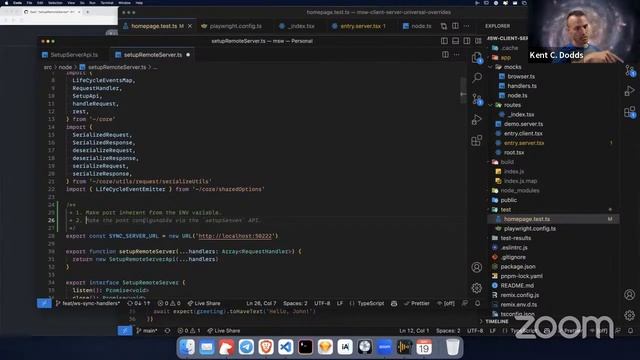Open Terminal from the Dock
640x360 pixels.
[305, 347]
